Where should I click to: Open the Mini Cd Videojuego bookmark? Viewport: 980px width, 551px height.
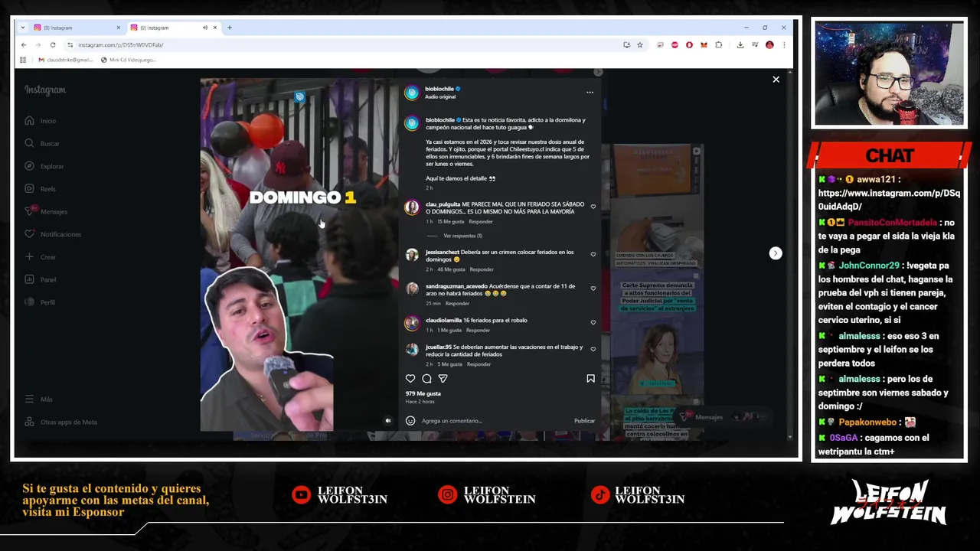click(x=128, y=60)
